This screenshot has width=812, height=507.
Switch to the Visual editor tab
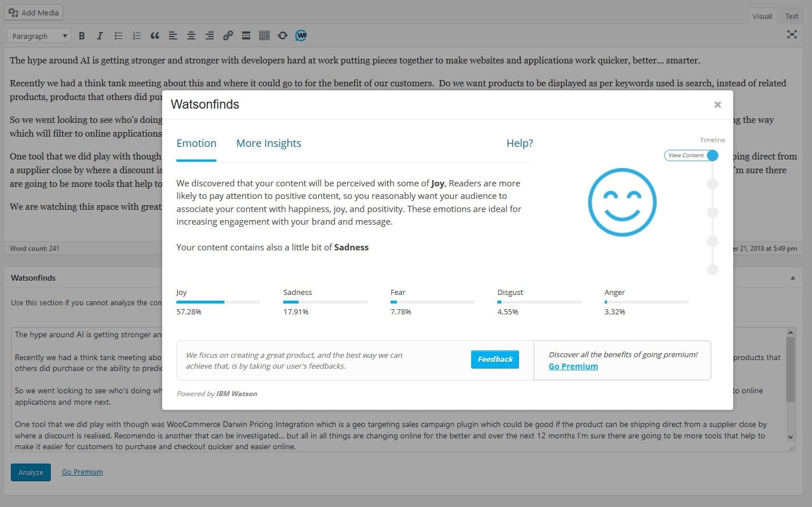(x=762, y=16)
